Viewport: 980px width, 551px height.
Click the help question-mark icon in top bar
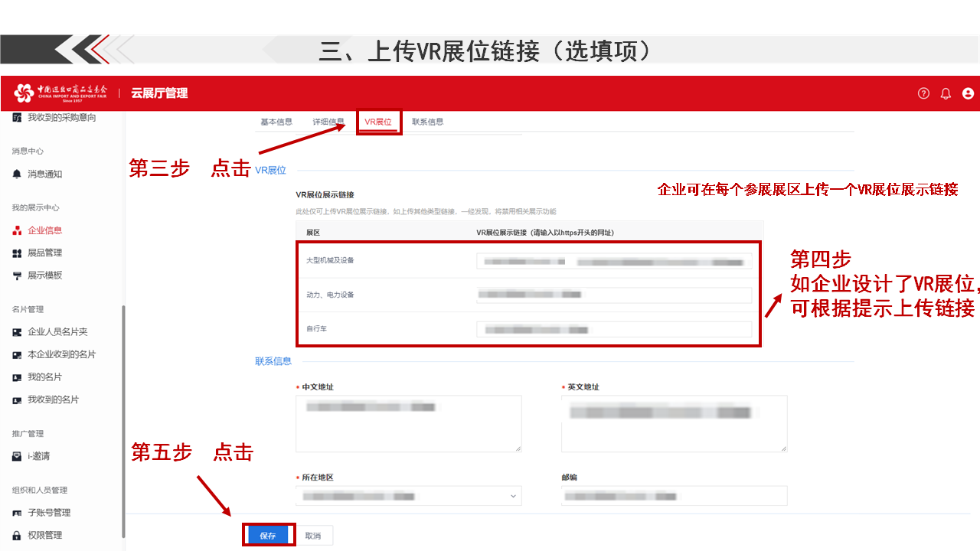pos(923,93)
